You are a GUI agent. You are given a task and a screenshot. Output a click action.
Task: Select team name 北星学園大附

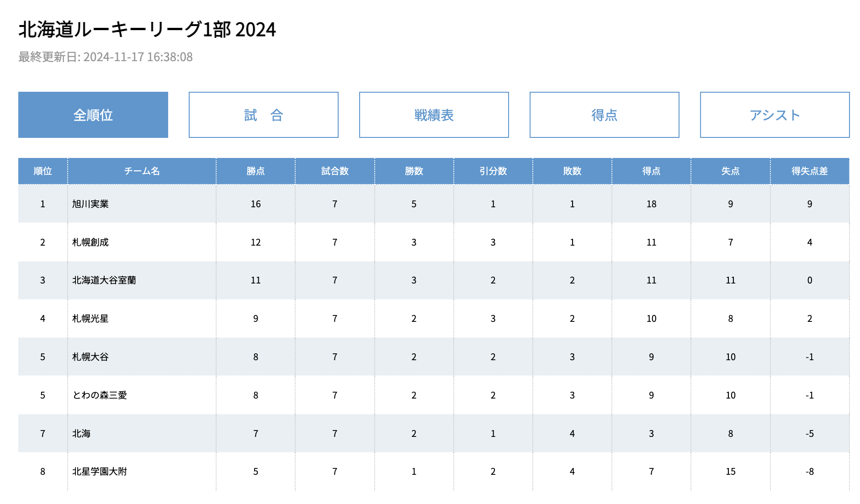coord(100,472)
